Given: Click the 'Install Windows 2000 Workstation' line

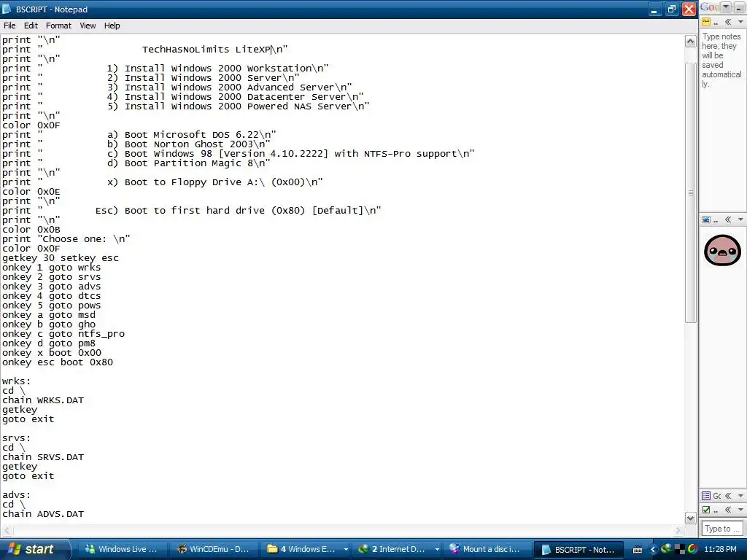Looking at the screenshot, I should click(x=166, y=69).
